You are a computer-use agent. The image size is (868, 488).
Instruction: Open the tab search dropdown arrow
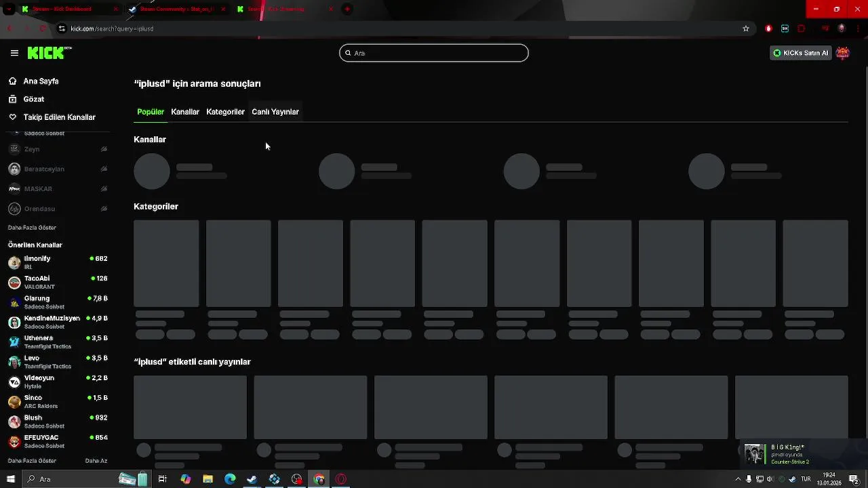[9, 9]
